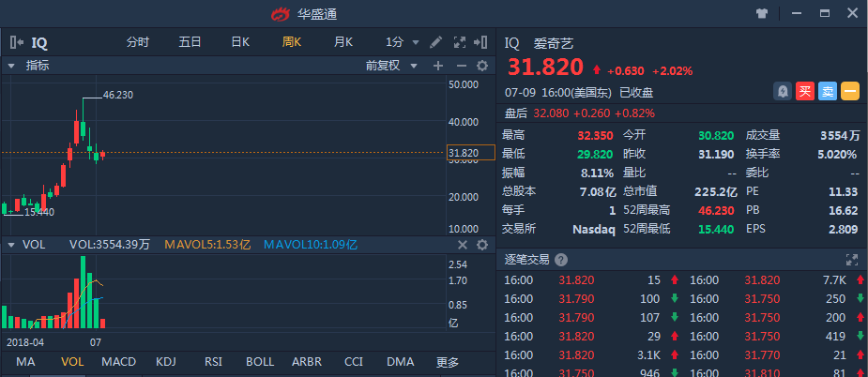Image resolution: width=868 pixels, height=377 pixels.
Task: Click the Nasdaq exchange value
Action: coord(593,229)
